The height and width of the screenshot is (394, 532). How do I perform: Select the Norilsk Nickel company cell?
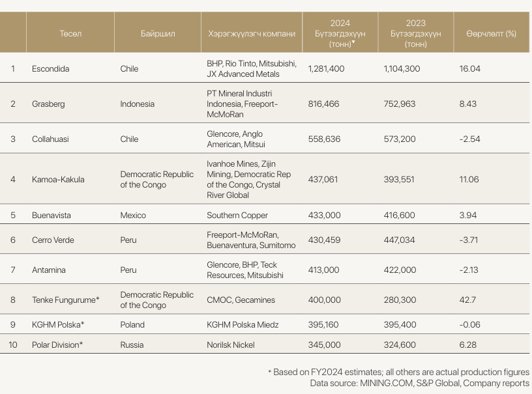tap(230, 345)
